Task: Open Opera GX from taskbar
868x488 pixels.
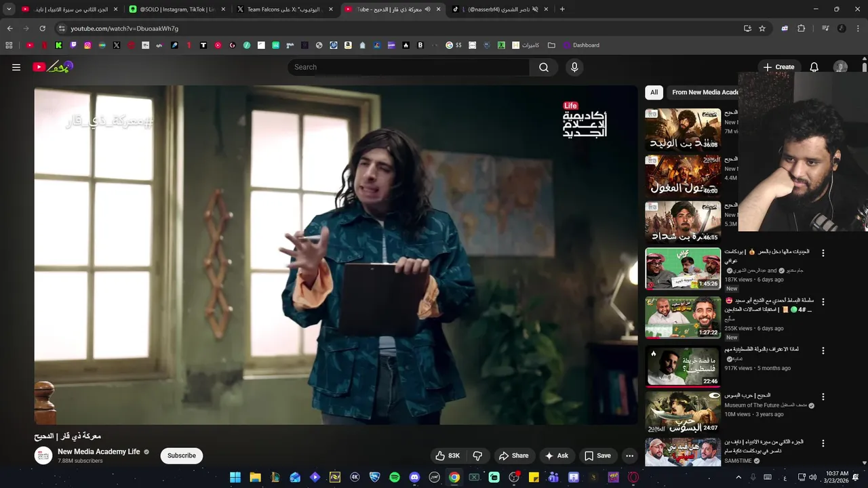Action: [633, 477]
